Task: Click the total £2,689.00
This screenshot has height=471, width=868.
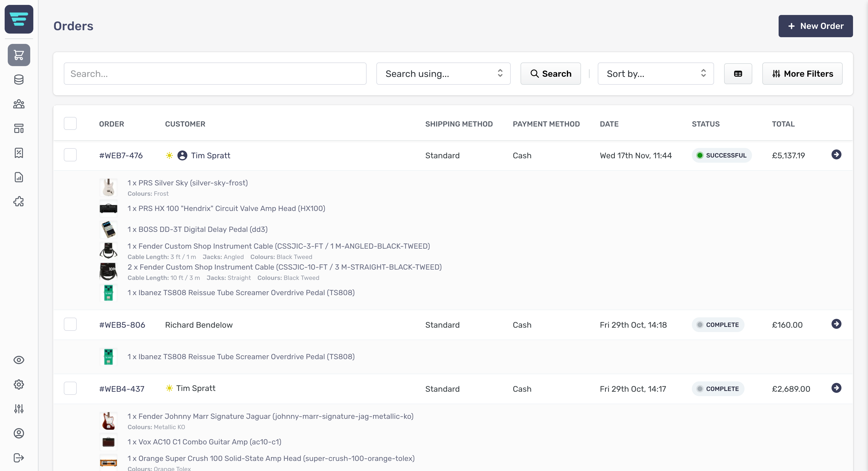Action: tap(791, 389)
